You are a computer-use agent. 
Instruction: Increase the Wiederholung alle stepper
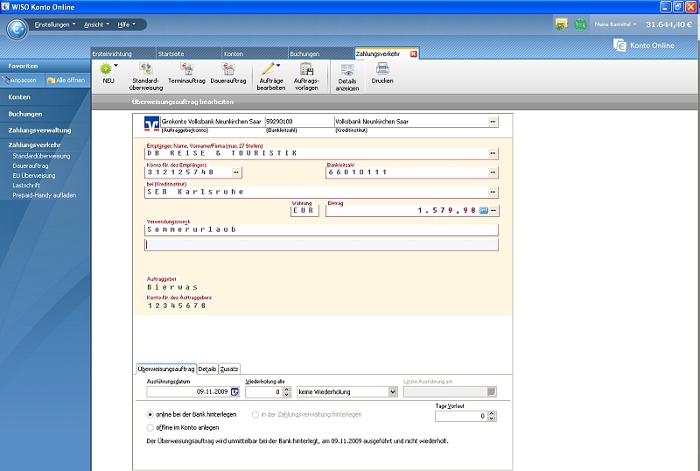tap(287, 389)
